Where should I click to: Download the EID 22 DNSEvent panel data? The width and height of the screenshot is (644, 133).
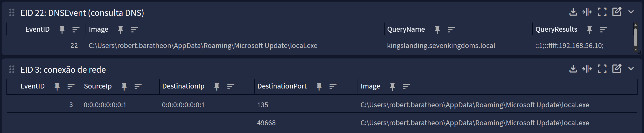click(573, 12)
